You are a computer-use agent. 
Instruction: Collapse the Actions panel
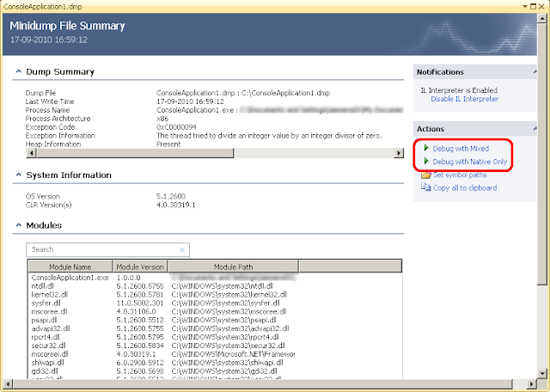pos(535,129)
